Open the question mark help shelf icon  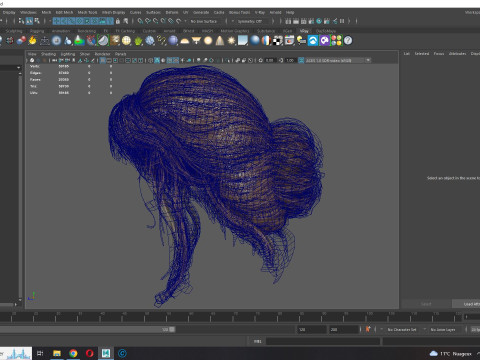[x=348, y=41]
